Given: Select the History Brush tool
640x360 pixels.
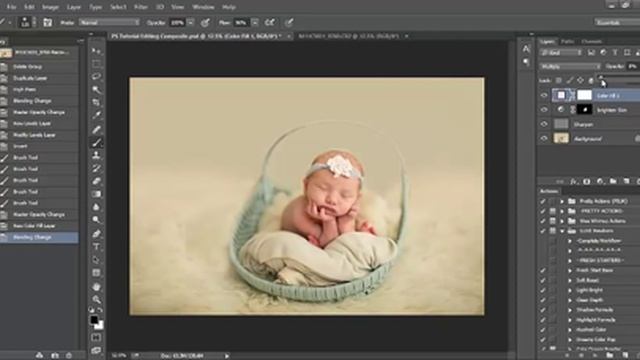Looking at the screenshot, I should coord(96,168).
